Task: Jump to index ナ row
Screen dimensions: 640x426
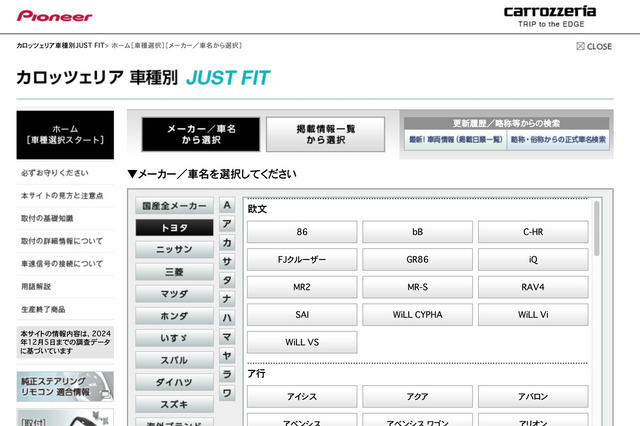Action: click(x=227, y=299)
